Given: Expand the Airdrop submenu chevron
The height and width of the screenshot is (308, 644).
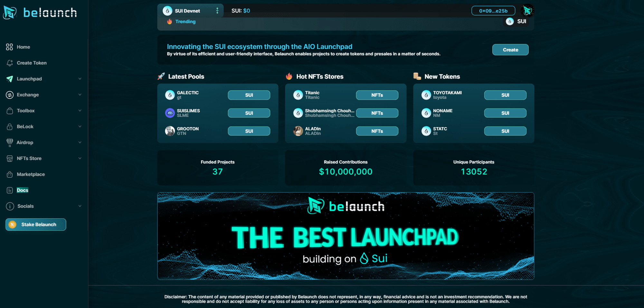Looking at the screenshot, I should [80, 142].
